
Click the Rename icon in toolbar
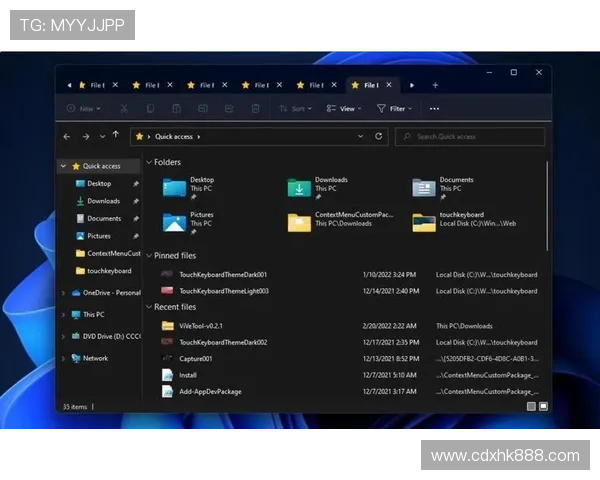click(x=203, y=109)
